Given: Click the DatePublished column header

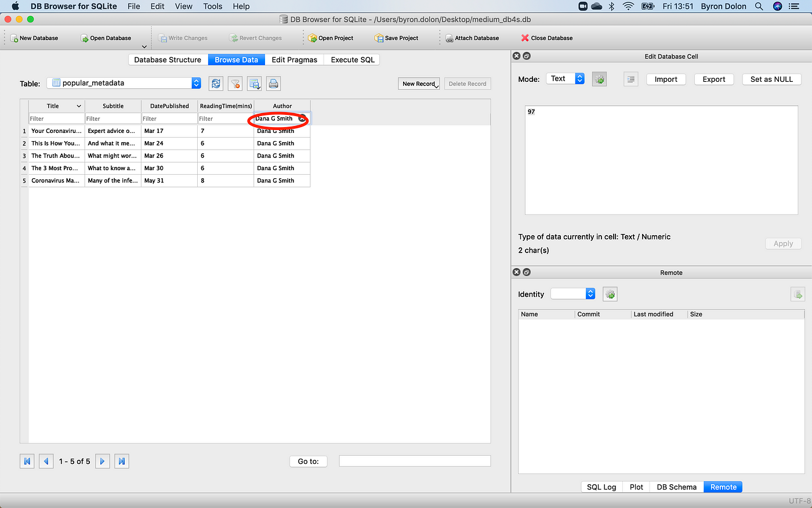Looking at the screenshot, I should point(169,106).
